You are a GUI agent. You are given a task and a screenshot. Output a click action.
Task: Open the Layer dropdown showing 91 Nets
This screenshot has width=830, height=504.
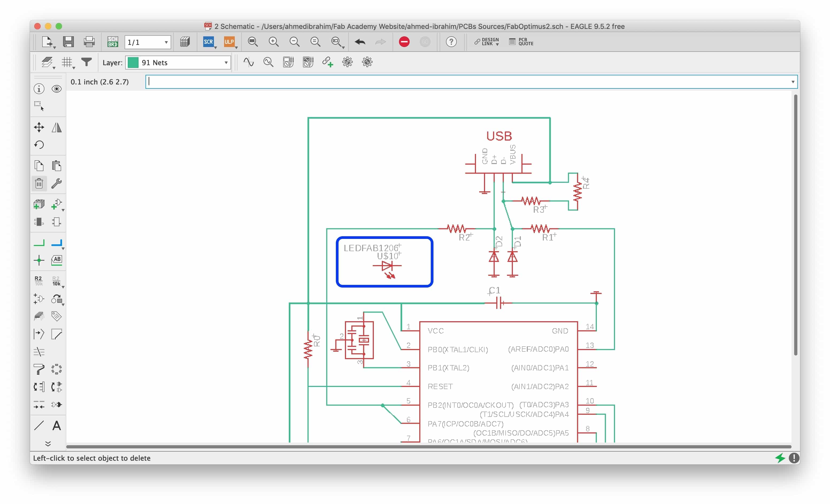tap(178, 62)
